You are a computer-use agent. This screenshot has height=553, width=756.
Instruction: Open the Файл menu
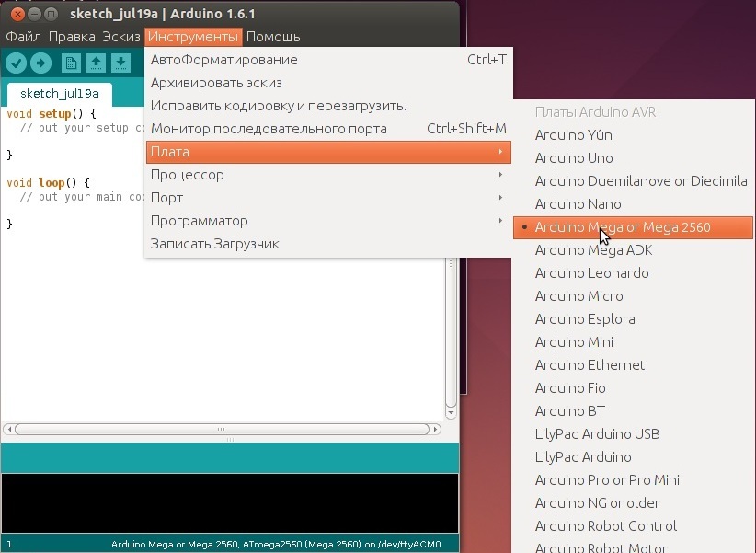pyautogui.click(x=23, y=37)
